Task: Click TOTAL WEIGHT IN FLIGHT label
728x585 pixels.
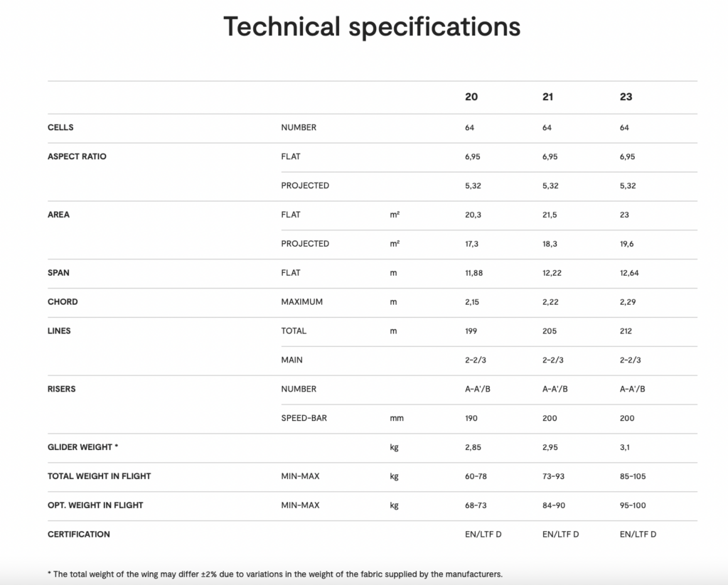Action: point(99,476)
